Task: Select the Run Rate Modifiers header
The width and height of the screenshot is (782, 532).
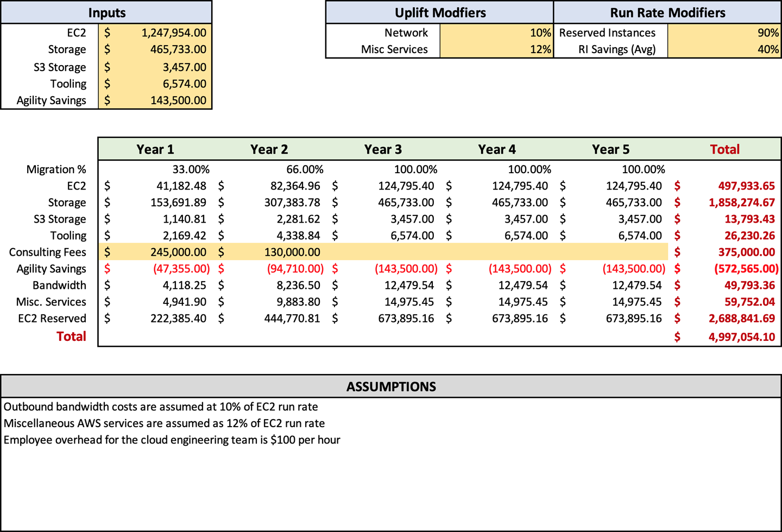Action: [x=667, y=12]
